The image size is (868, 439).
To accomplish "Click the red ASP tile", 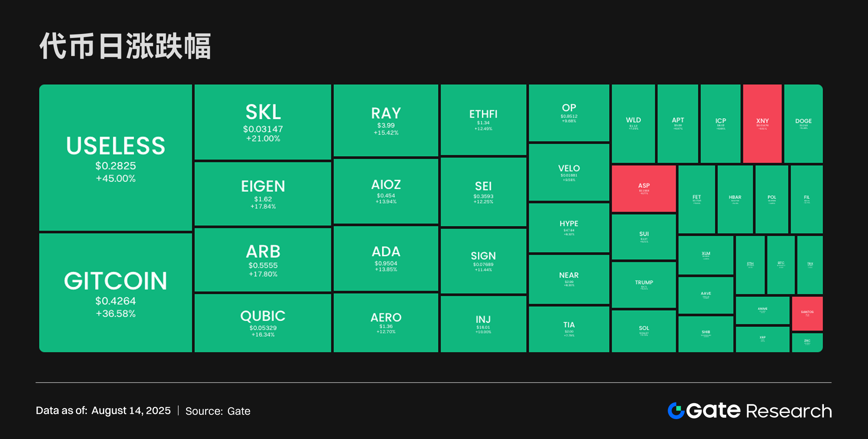I will coord(644,188).
